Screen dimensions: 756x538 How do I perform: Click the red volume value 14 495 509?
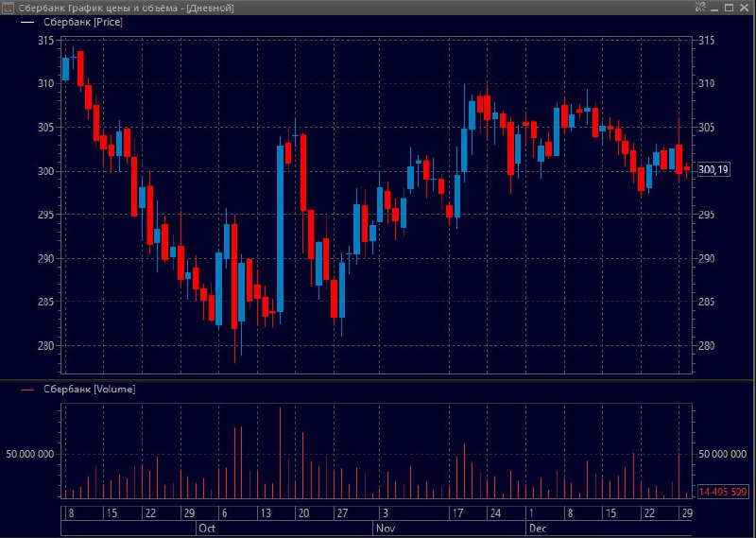722,492
